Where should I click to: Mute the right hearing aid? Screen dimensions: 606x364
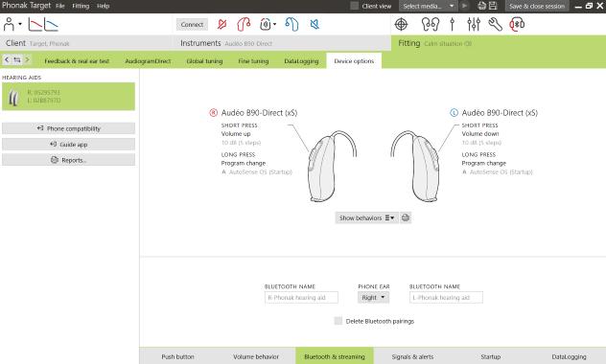(x=222, y=24)
